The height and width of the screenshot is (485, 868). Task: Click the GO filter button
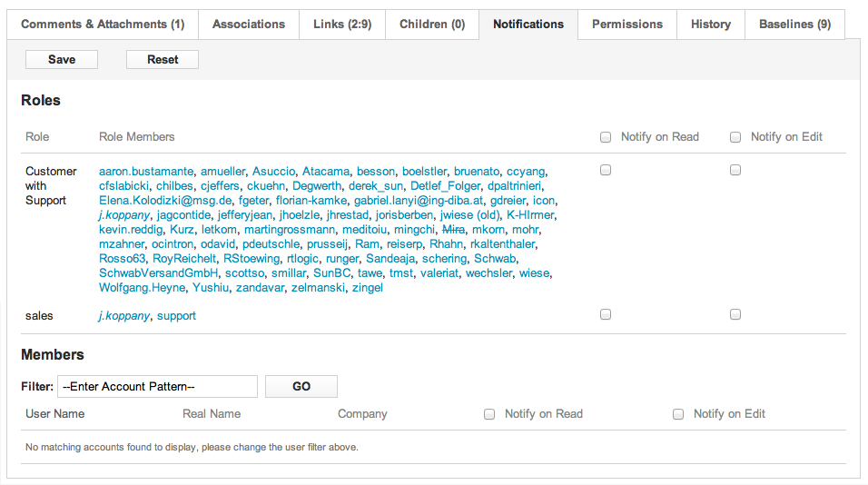point(301,386)
